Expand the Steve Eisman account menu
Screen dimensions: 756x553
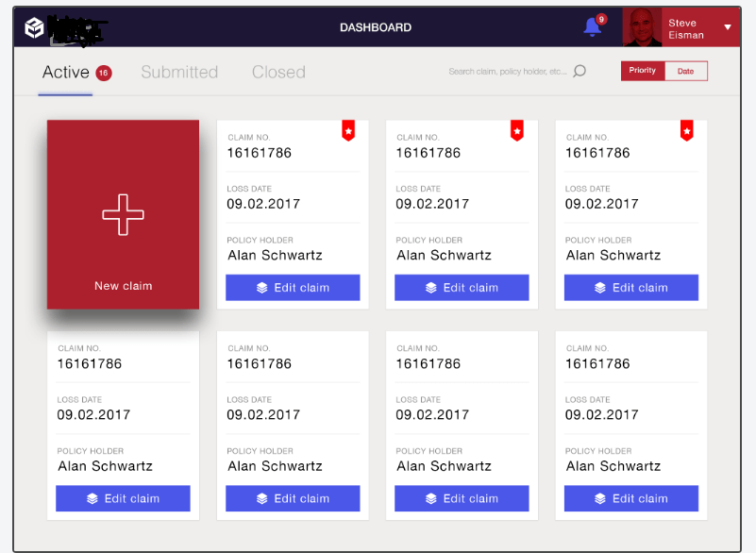pyautogui.click(x=685, y=26)
